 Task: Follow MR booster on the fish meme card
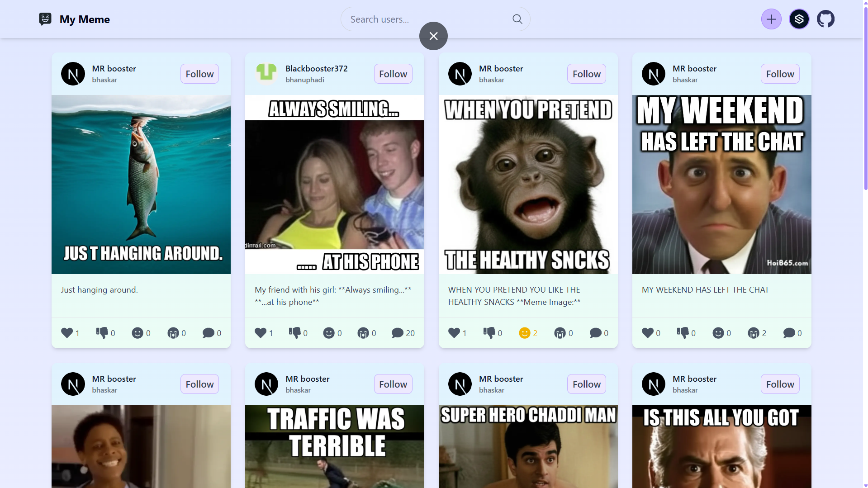tap(199, 74)
